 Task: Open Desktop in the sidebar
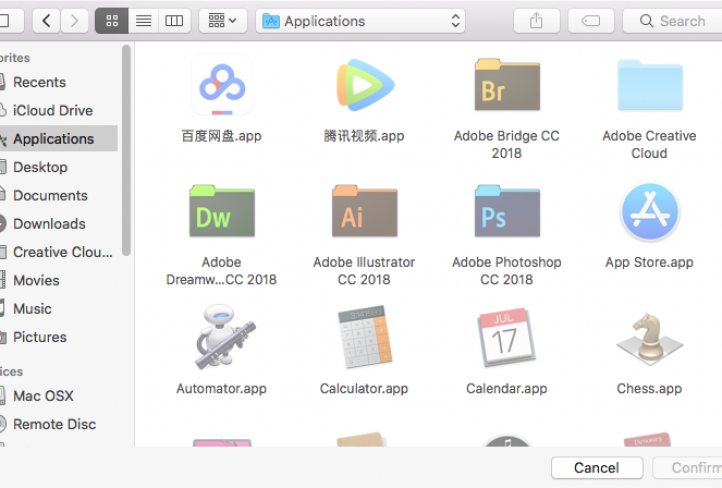(58, 167)
